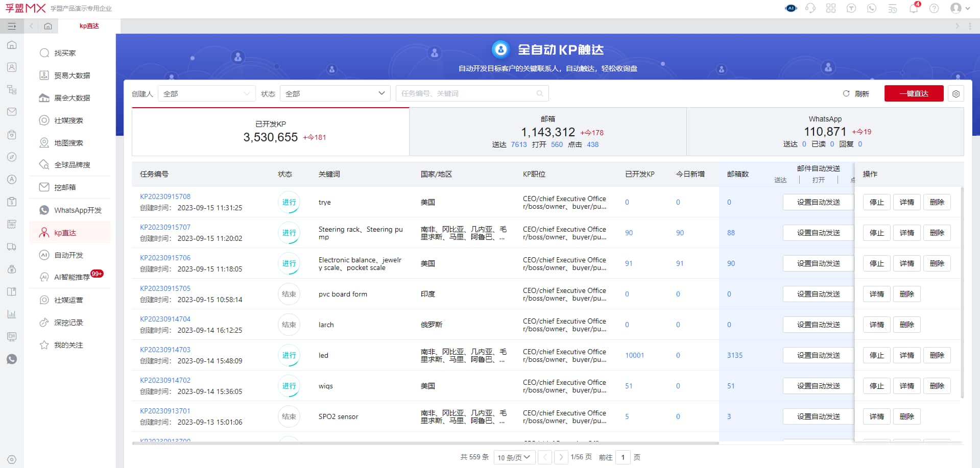The image size is (980, 468).
Task: Switch to the kp直达 tab
Action: tap(89, 26)
